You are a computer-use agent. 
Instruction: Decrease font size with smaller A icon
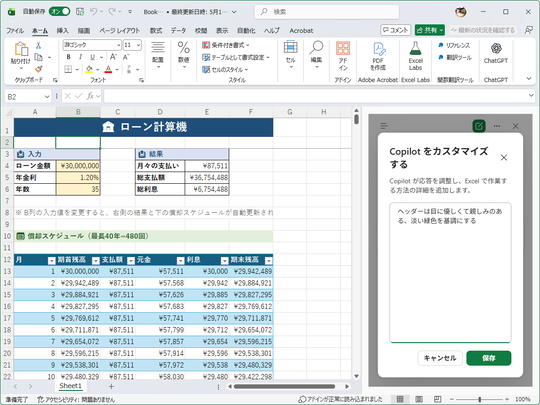point(126,57)
